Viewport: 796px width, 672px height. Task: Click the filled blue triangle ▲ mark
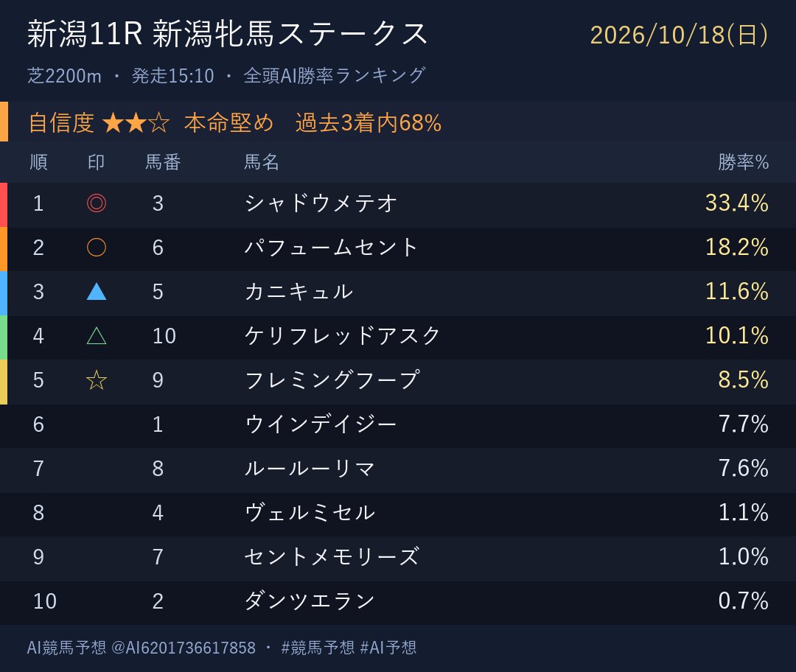(x=97, y=291)
